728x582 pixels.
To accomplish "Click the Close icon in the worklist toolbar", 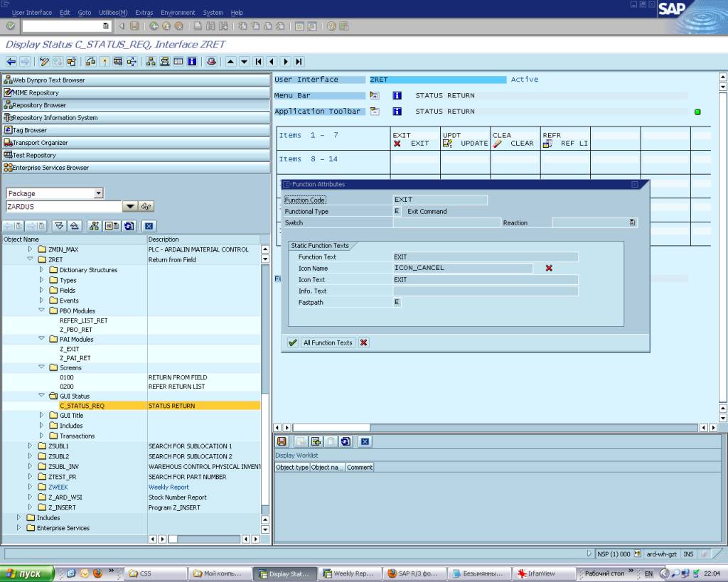I will coord(365,441).
